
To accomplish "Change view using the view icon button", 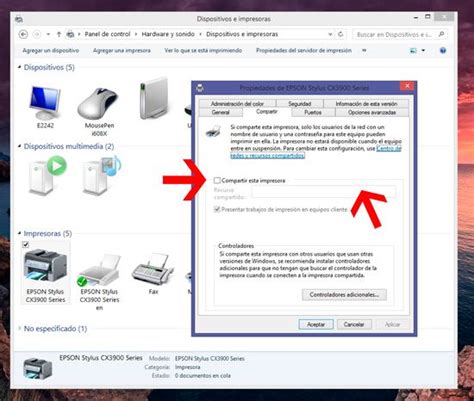I will tap(413, 51).
